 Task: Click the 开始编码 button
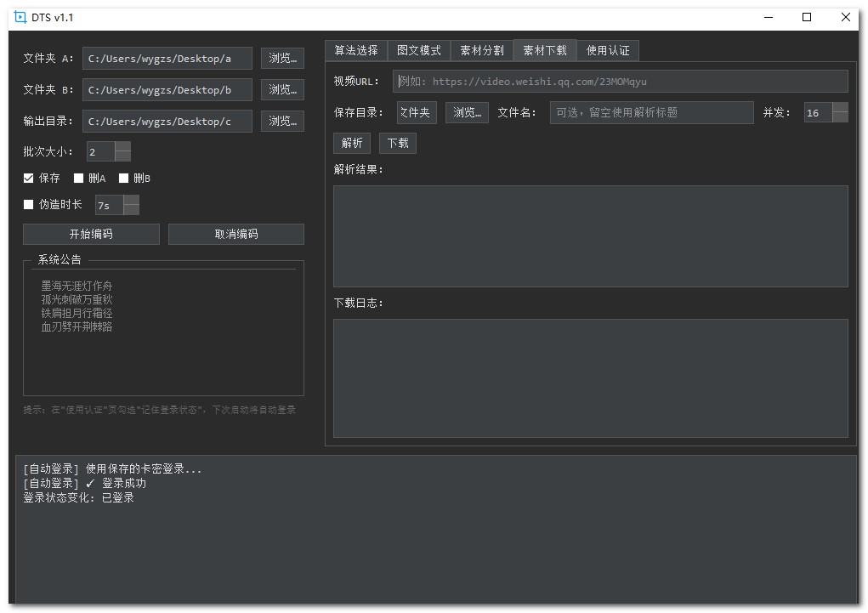[x=91, y=234]
